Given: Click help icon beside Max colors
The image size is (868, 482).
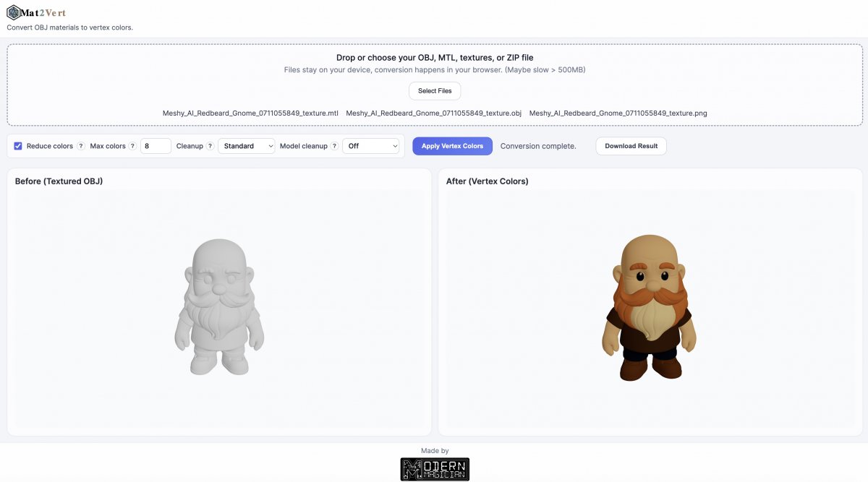Looking at the screenshot, I should [x=132, y=146].
